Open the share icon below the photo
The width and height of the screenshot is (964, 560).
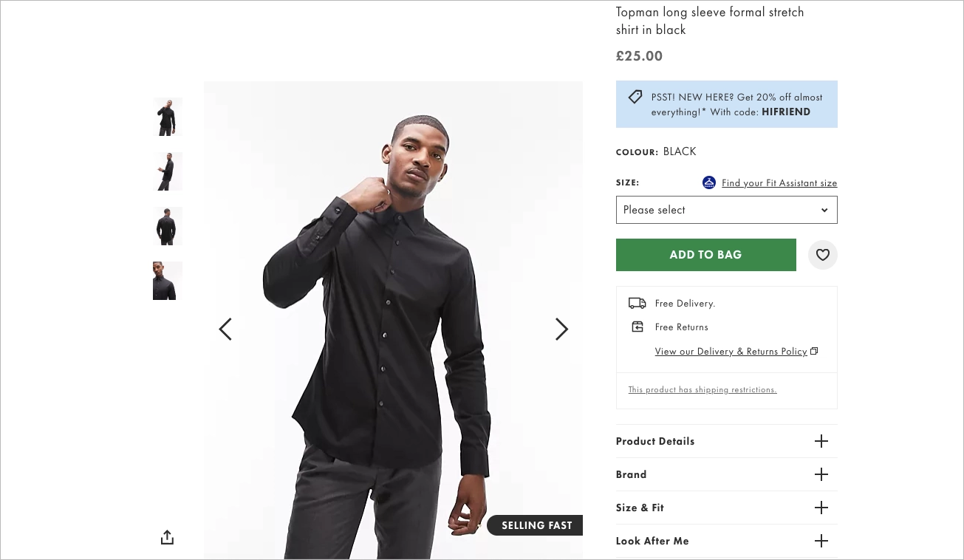click(x=167, y=537)
